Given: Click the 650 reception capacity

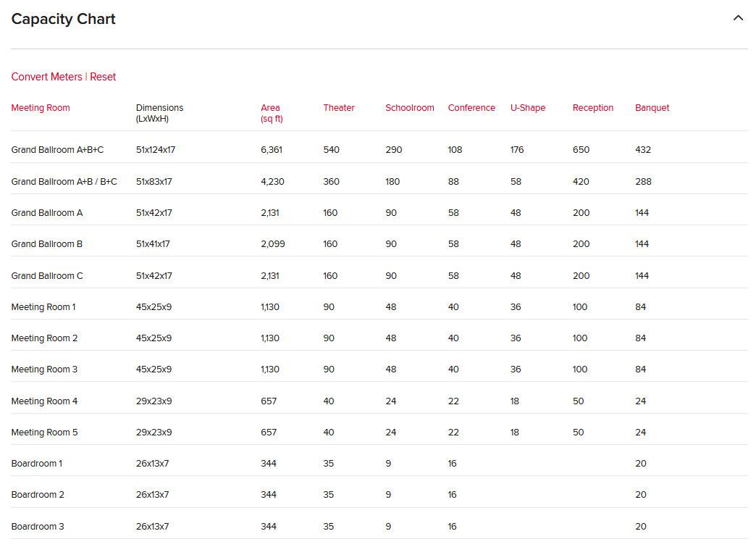Looking at the screenshot, I should (581, 149).
